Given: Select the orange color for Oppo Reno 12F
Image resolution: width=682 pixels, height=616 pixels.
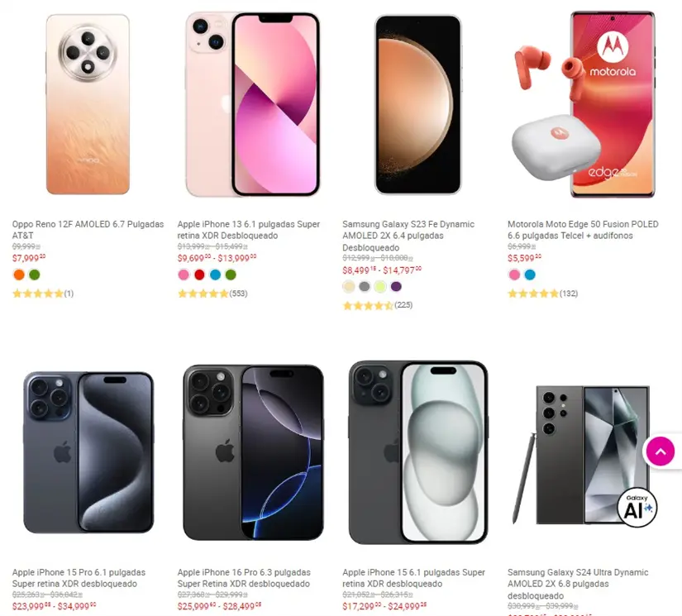Looking at the screenshot, I should click(19, 275).
